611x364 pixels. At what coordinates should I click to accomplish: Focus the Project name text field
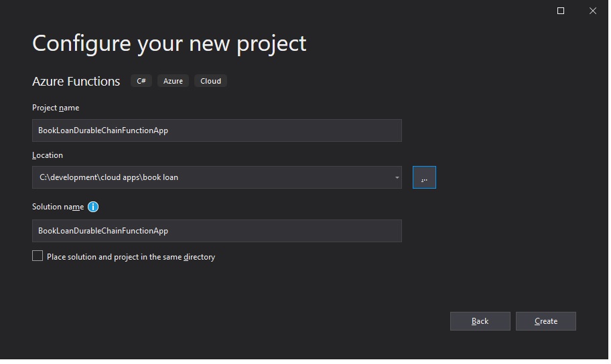218,130
